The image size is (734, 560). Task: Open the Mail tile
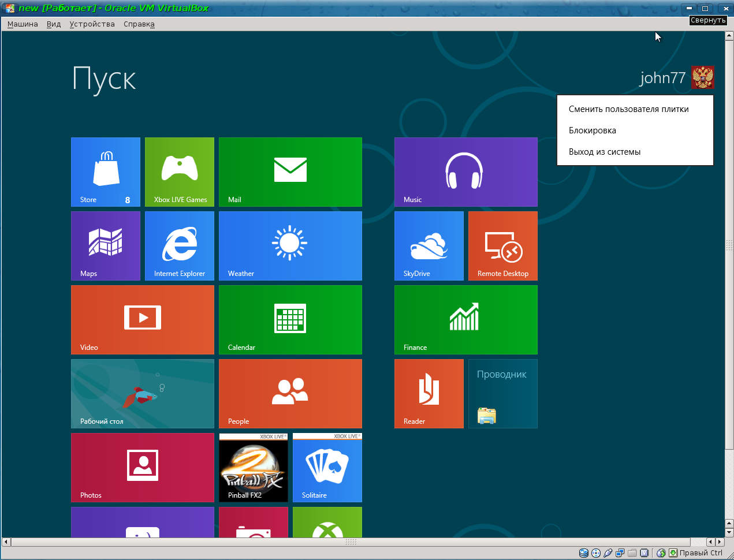(290, 172)
